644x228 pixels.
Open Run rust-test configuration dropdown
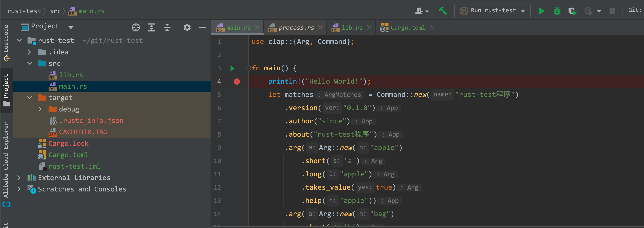(492, 11)
